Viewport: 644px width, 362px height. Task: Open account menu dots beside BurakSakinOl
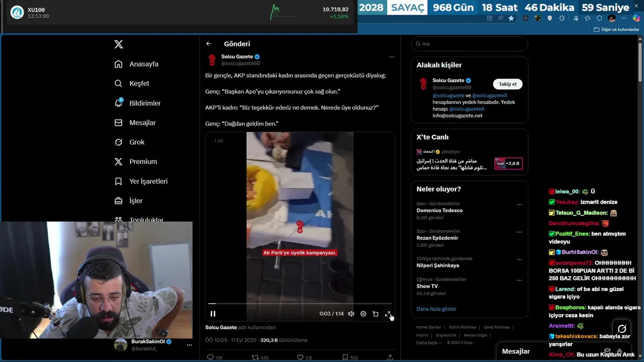click(189, 345)
